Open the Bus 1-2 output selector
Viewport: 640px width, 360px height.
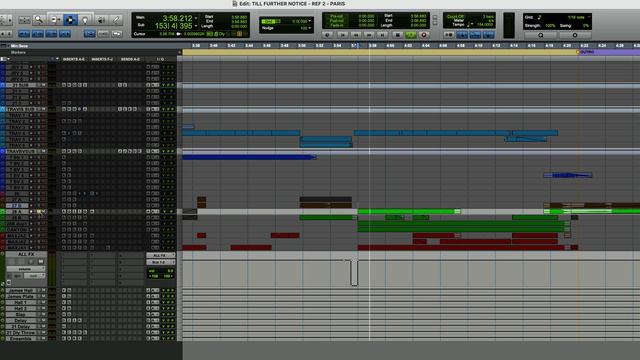(160, 262)
